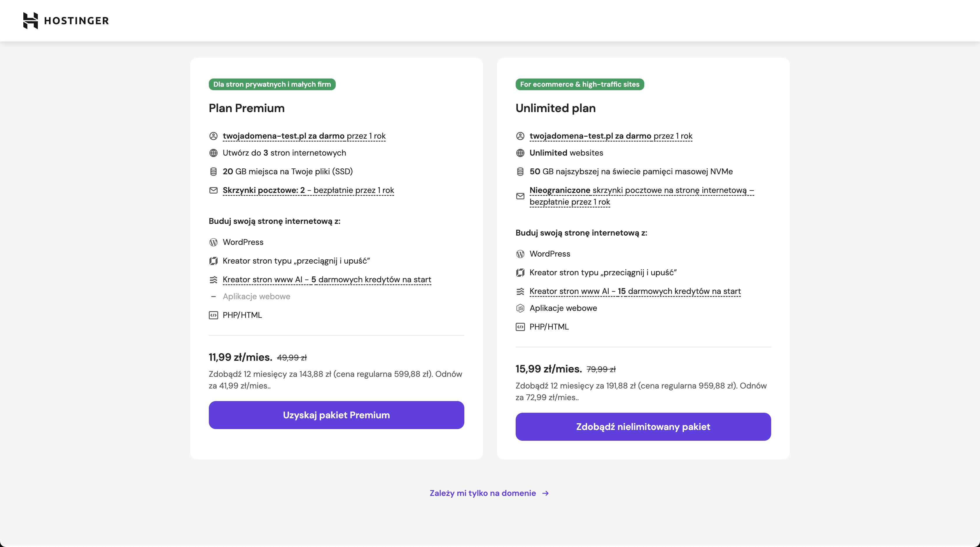Screen dimensions: 980x547
Task: Click the domain user icon in Plan Premium
Action: 213,136
